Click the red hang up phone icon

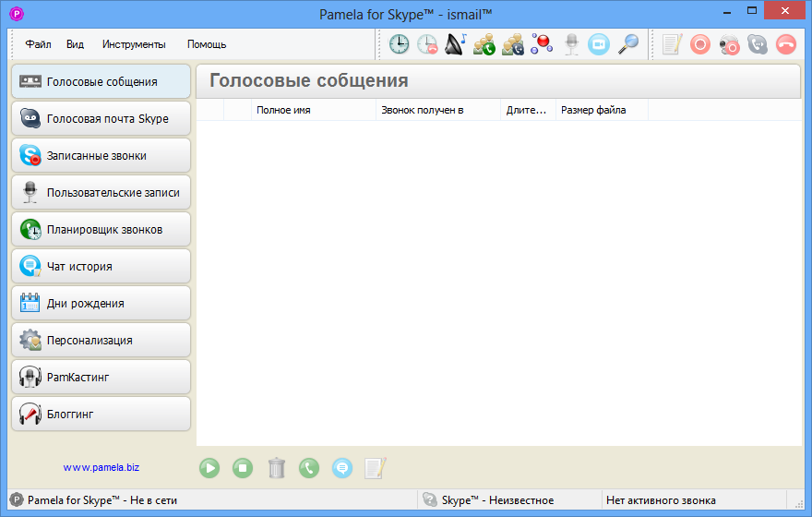785,44
